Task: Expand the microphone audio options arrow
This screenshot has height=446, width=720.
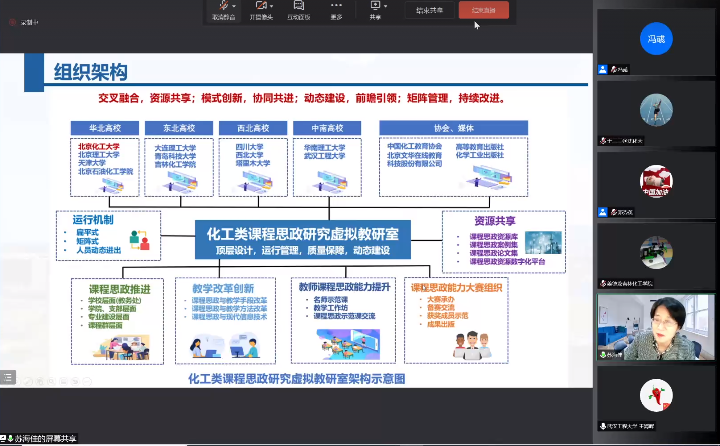Action: pyautogui.click(x=234, y=6)
